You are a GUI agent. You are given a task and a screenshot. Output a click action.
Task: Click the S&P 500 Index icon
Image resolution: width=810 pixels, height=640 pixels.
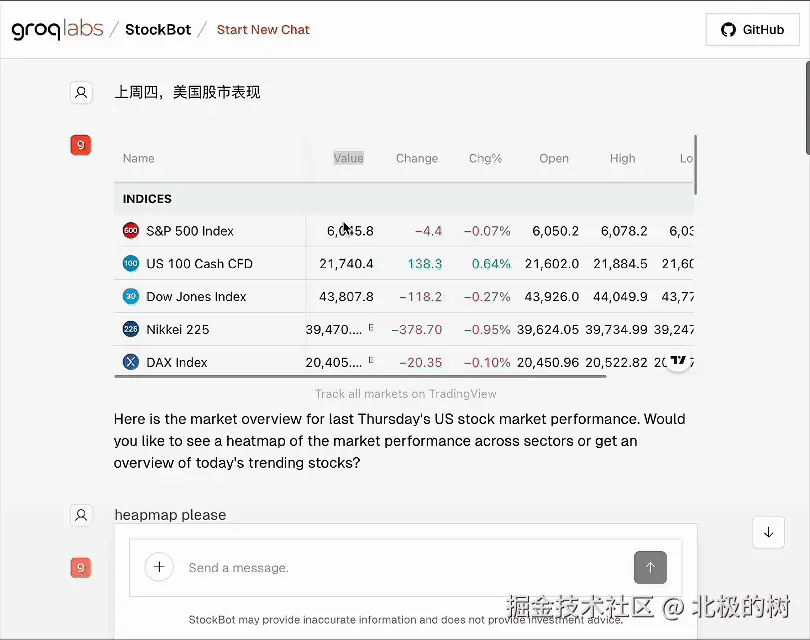click(131, 230)
